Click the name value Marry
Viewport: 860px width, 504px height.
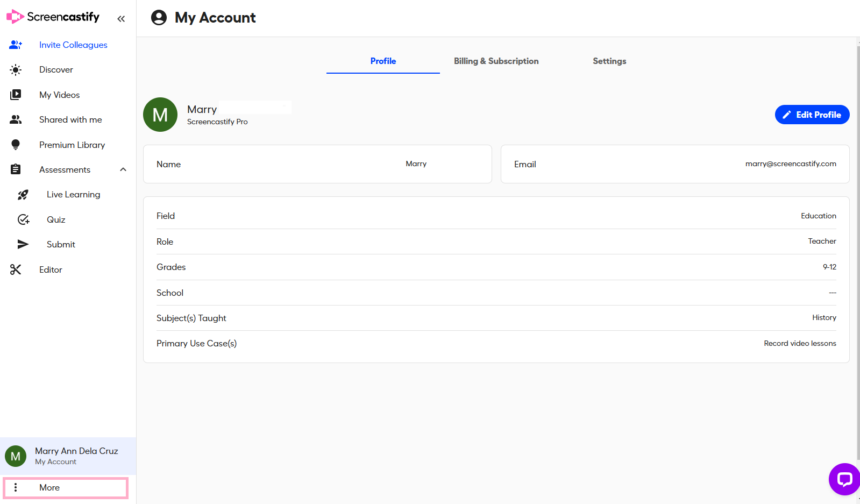click(x=416, y=164)
